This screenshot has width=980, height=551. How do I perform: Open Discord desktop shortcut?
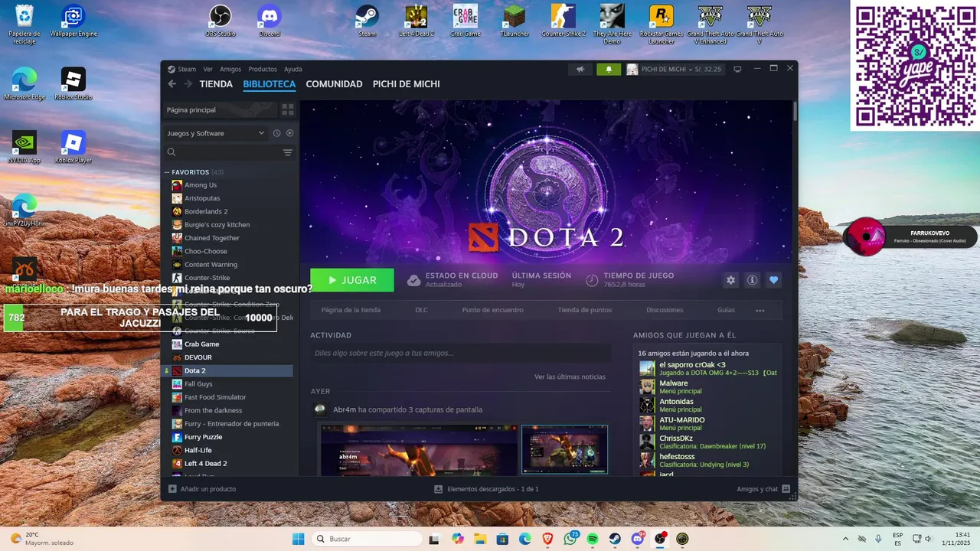click(269, 21)
